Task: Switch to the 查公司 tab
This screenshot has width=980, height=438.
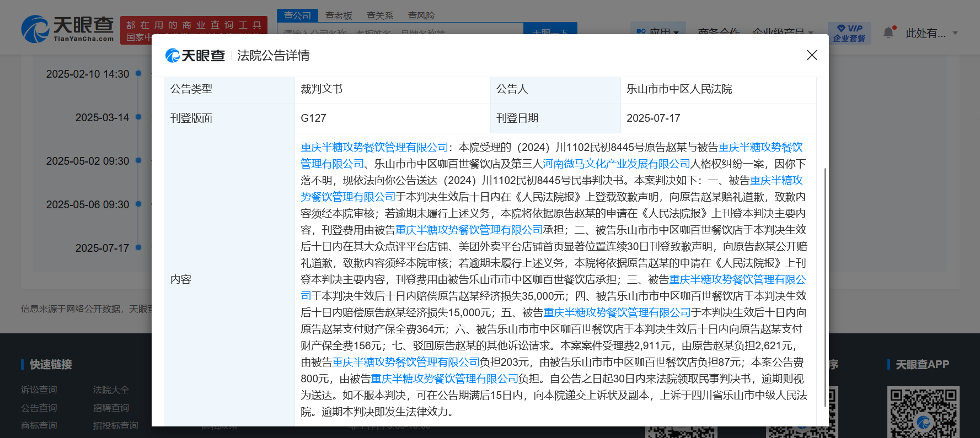Action: pyautogui.click(x=297, y=15)
